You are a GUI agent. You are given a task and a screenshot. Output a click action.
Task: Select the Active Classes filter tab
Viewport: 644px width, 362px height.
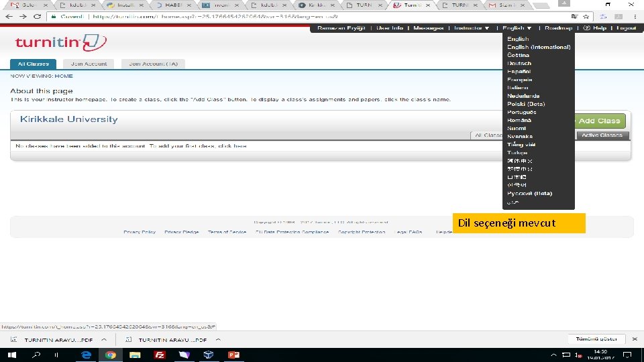[x=602, y=135]
